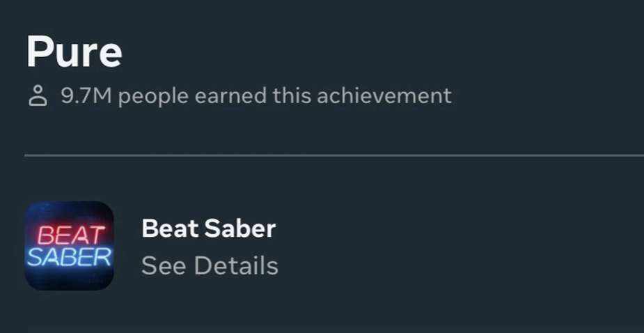Select the Beat Saber game title
The height and width of the screenshot is (333, 644).
(x=208, y=228)
